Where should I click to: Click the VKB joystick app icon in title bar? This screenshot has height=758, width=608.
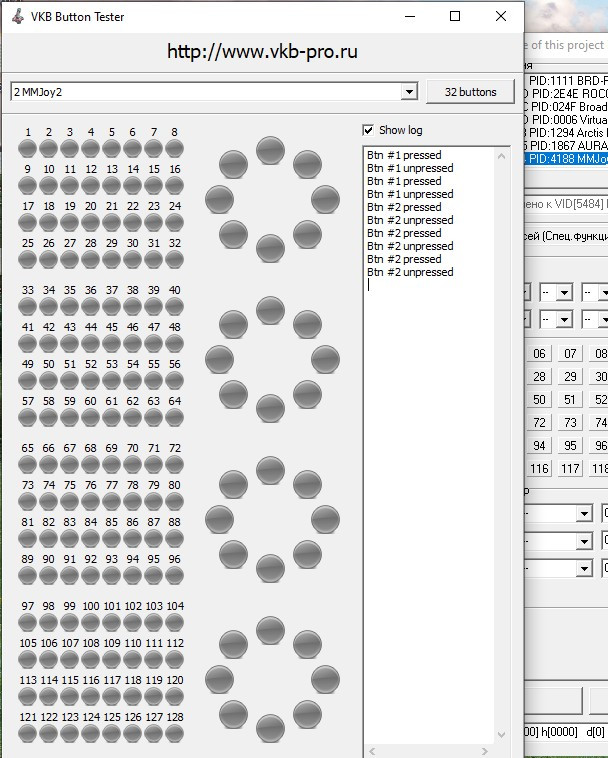[x=18, y=16]
